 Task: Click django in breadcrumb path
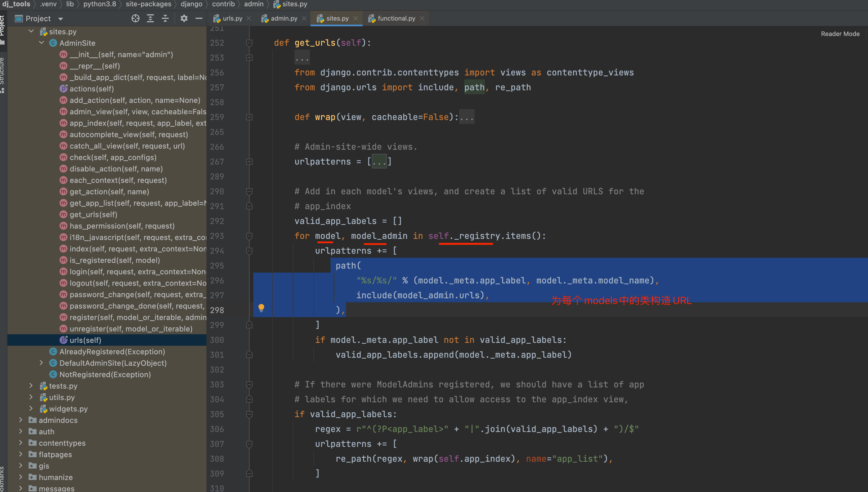(x=191, y=4)
